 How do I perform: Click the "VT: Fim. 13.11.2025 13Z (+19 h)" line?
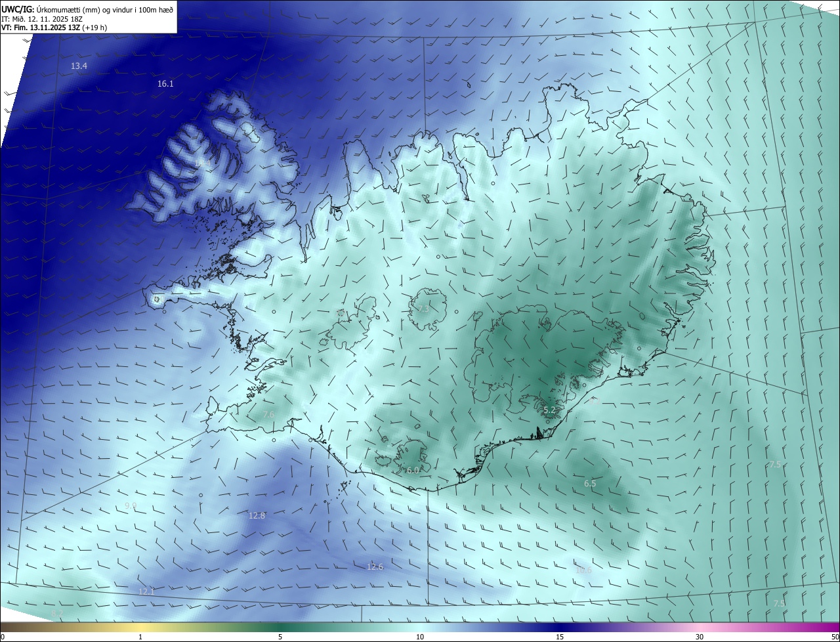point(54,28)
